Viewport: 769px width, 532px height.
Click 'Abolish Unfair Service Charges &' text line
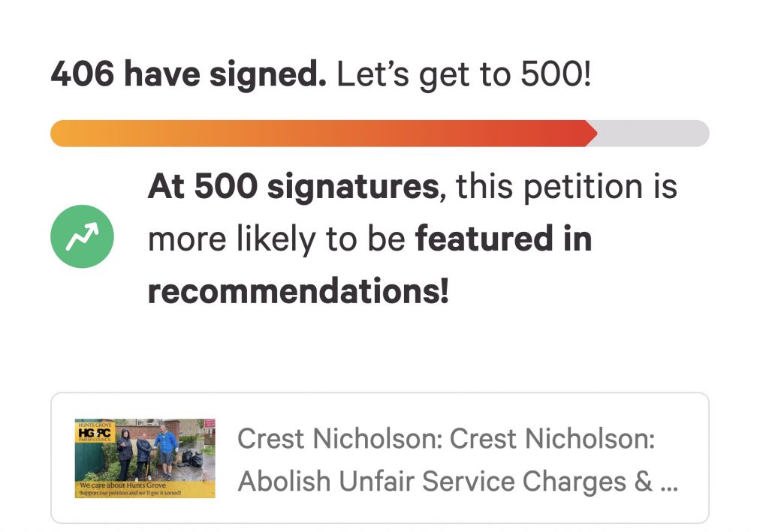click(445, 481)
